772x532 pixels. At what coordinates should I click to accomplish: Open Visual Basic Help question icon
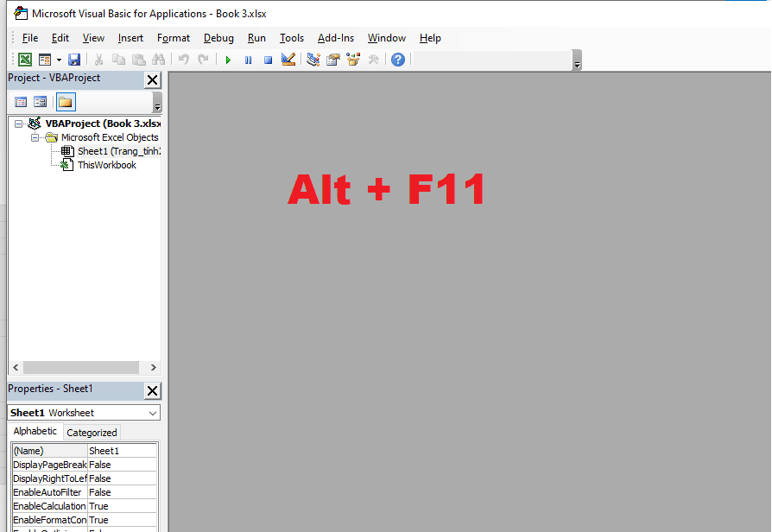398,60
